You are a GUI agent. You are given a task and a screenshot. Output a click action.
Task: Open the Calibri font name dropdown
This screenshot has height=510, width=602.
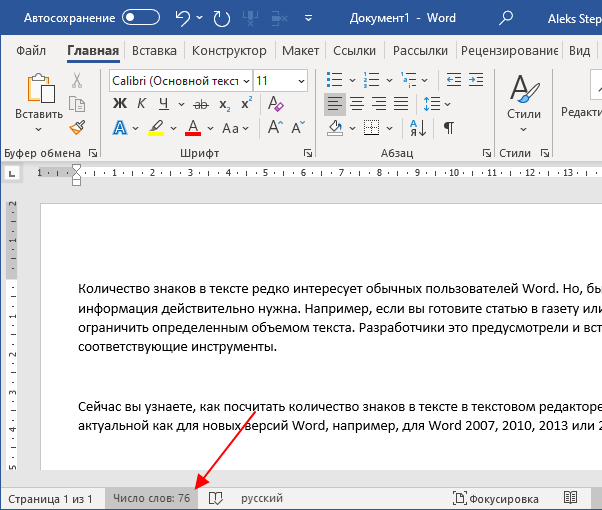pos(181,81)
